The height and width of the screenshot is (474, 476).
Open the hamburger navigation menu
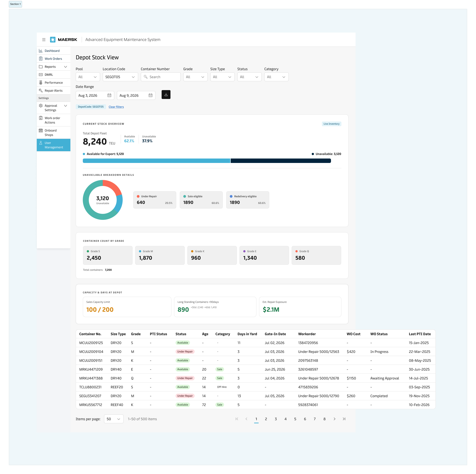pos(44,40)
